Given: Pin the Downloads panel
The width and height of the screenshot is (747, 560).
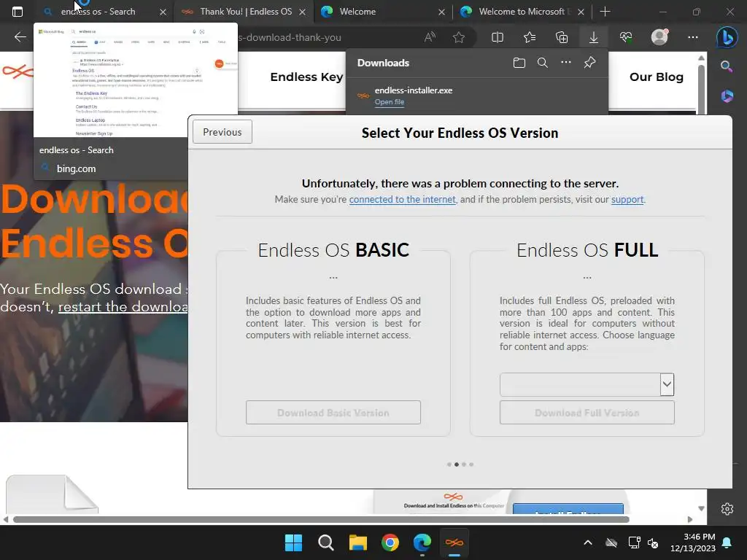Looking at the screenshot, I should [589, 63].
